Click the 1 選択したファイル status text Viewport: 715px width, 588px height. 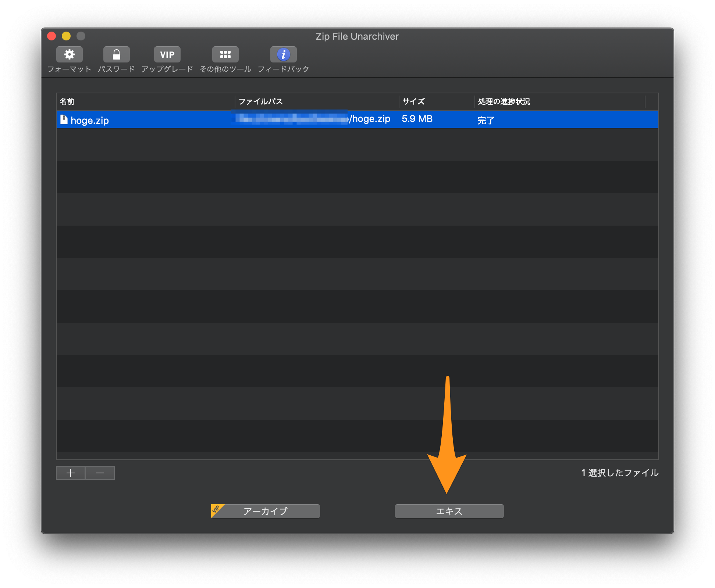pos(620,473)
